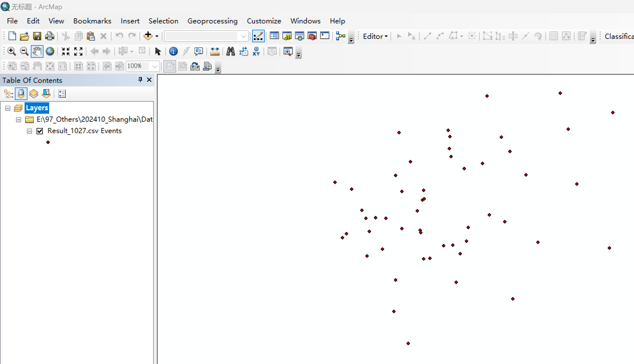This screenshot has height=364, width=634.
Task: Select the Measure ruler tool
Action: (x=215, y=51)
